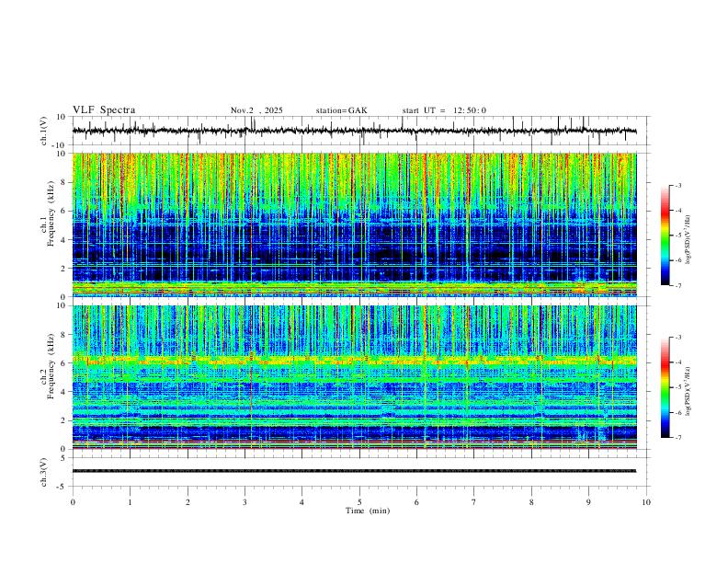This screenshot has height=563, width=728.
Task: Click the ch.2 "Frequency (kHz)" axis label
Action: pyautogui.click(x=51, y=366)
